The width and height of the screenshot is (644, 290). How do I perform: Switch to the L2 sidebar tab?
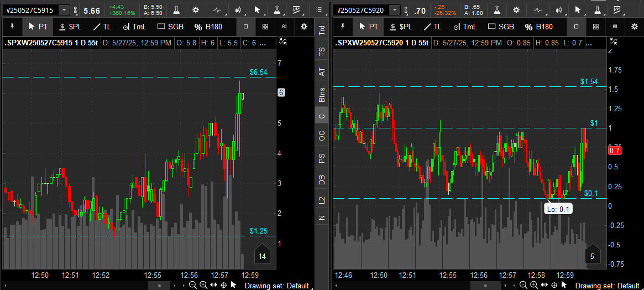[322, 200]
